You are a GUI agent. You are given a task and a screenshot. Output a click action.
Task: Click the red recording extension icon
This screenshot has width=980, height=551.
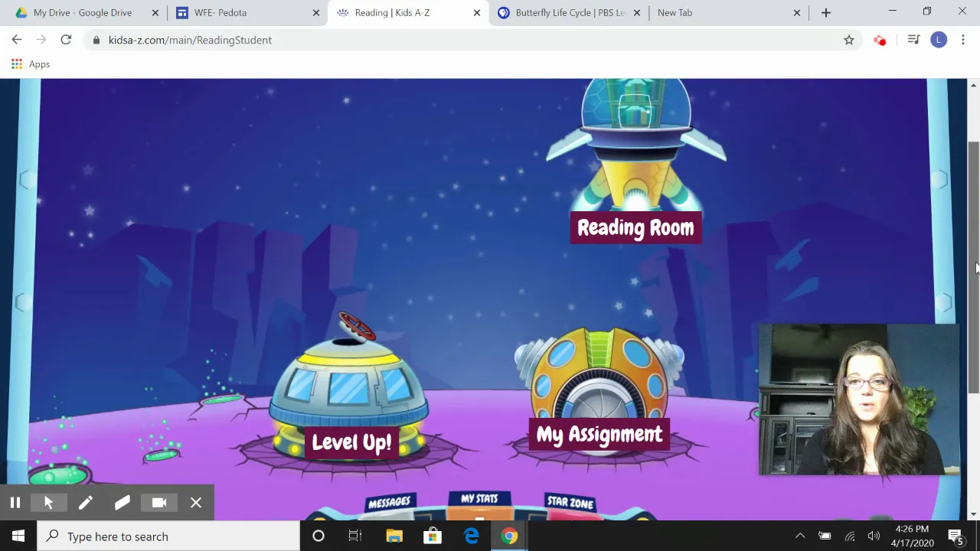(880, 40)
